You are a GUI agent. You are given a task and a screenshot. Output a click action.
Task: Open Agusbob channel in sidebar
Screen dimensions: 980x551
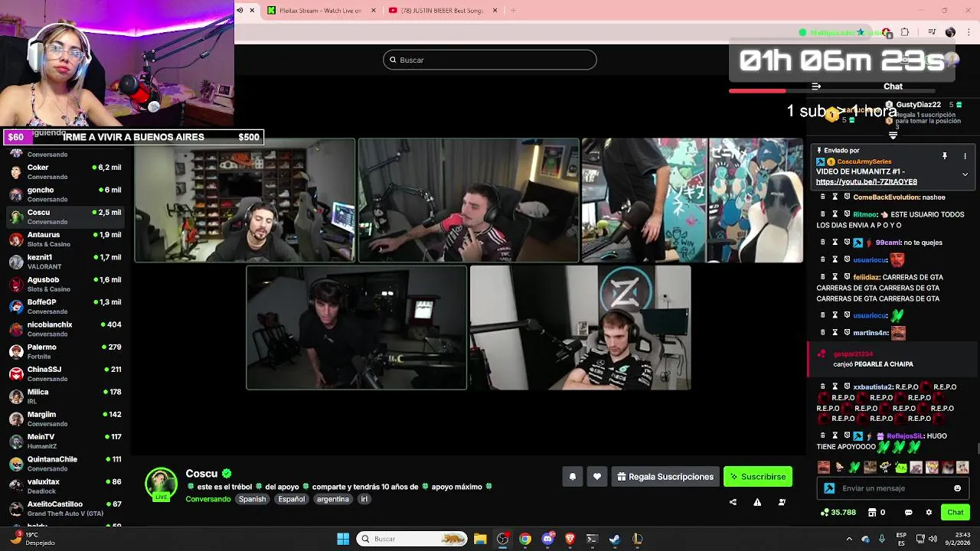coord(66,284)
